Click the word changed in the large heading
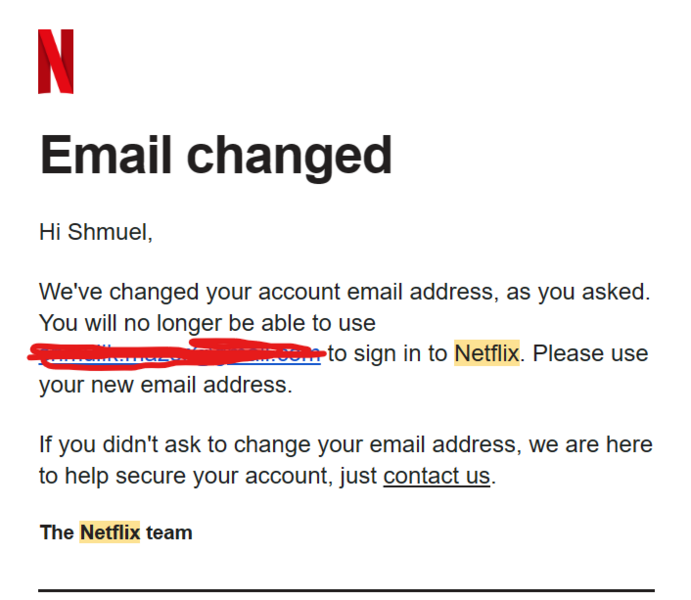The image size is (691, 600). point(289,156)
